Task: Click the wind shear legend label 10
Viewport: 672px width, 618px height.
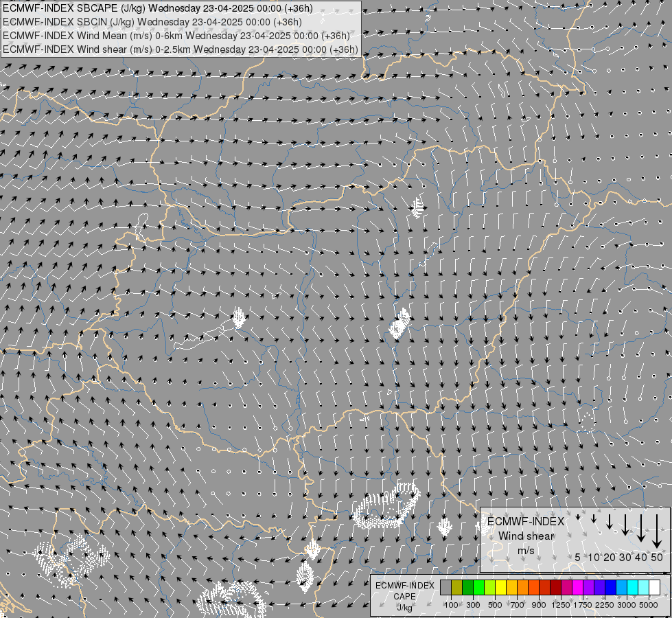Action: (x=594, y=557)
